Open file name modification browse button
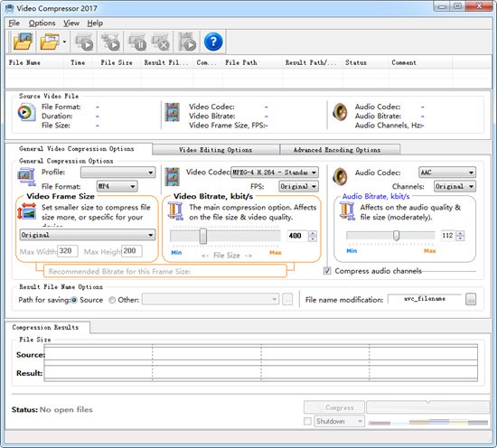 pyautogui.click(x=471, y=299)
